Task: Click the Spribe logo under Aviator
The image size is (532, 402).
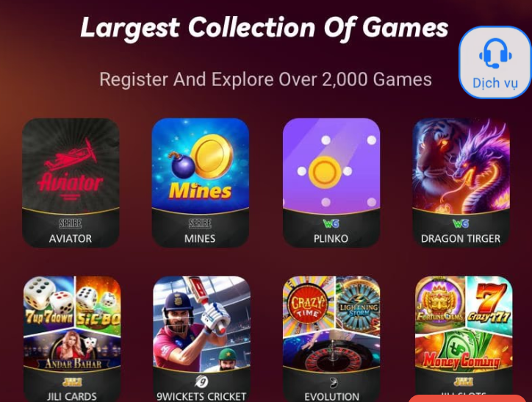Action: [x=71, y=223]
